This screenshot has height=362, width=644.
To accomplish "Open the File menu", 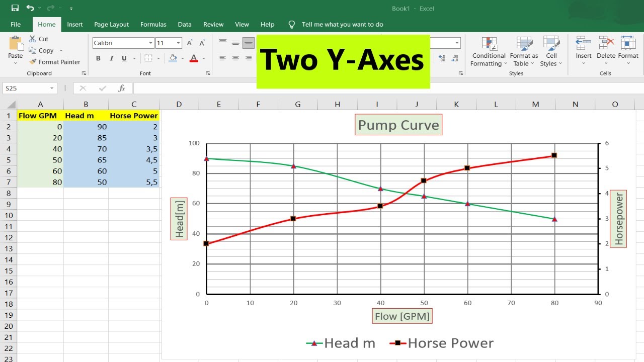I will (x=16, y=24).
